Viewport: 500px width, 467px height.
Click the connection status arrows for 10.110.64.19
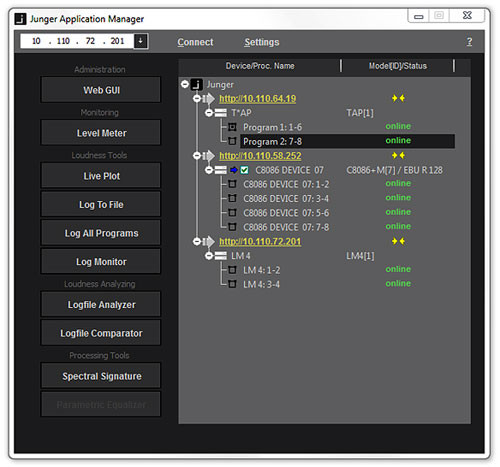click(x=398, y=98)
